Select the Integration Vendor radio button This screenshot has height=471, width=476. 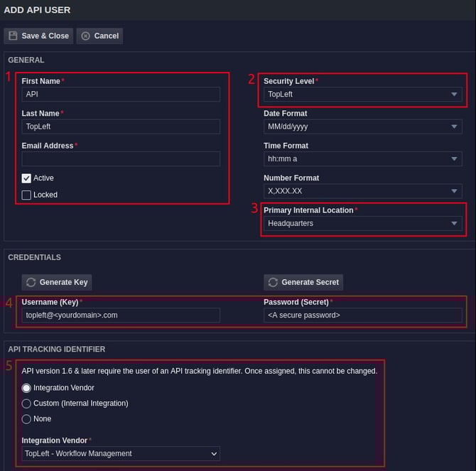(26, 388)
